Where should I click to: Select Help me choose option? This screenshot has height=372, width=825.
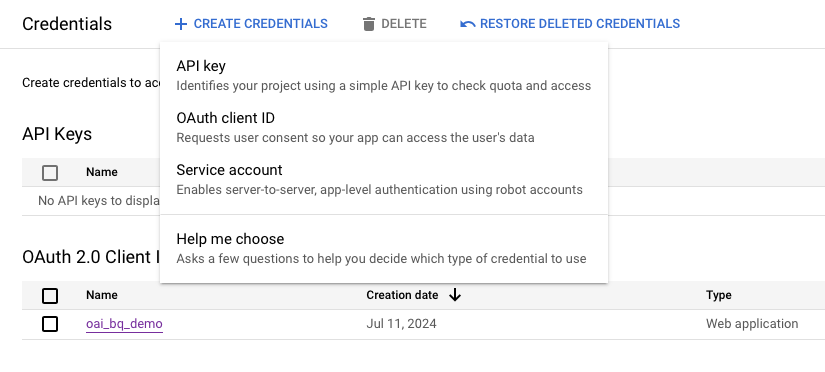pos(384,248)
